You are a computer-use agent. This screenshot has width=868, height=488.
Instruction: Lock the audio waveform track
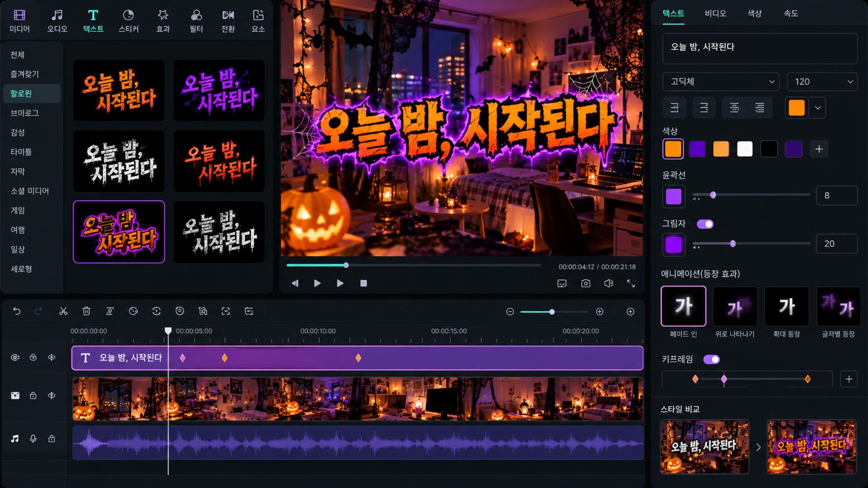(52, 439)
